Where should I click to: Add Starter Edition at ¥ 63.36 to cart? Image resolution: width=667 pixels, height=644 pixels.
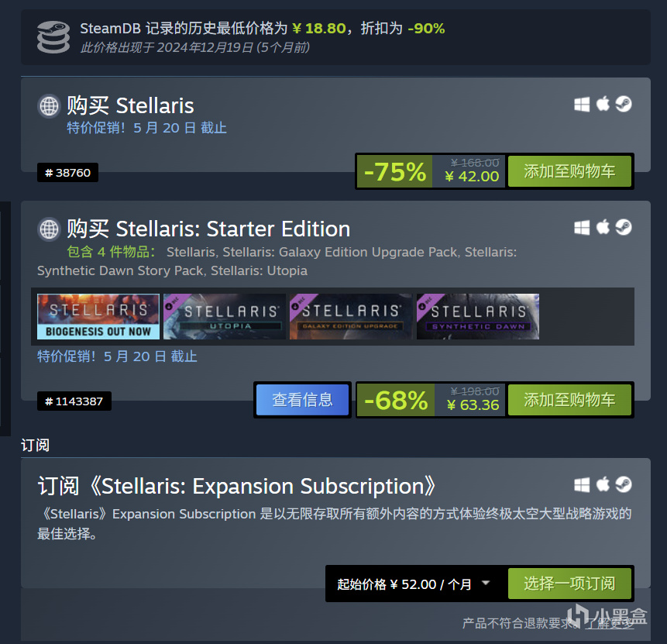[569, 400]
